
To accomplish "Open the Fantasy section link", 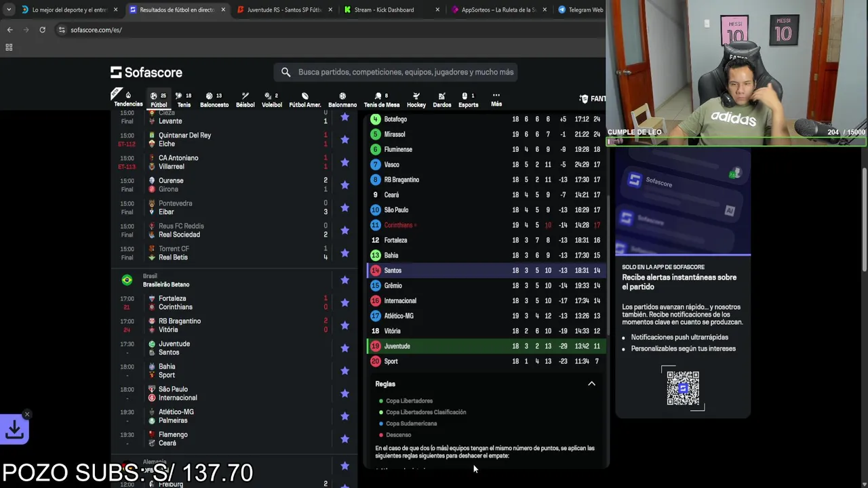I will click(x=593, y=99).
